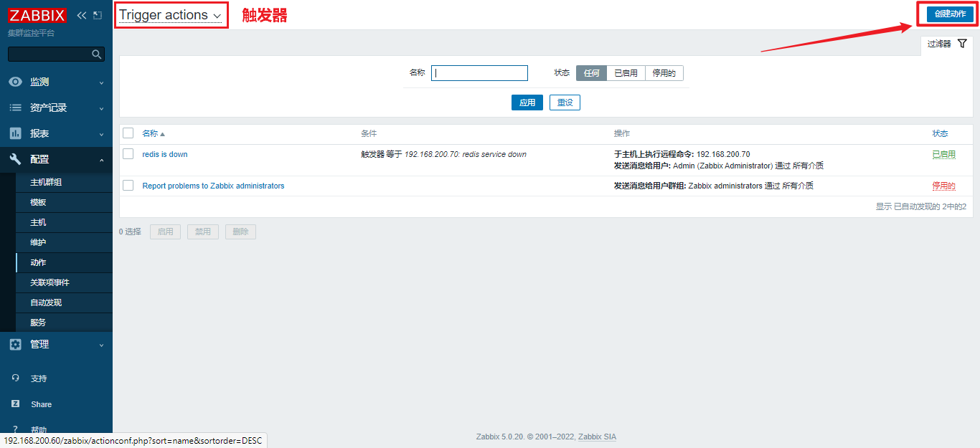980x448 pixels.
Task: Open the redis is down action
Action: (x=165, y=154)
